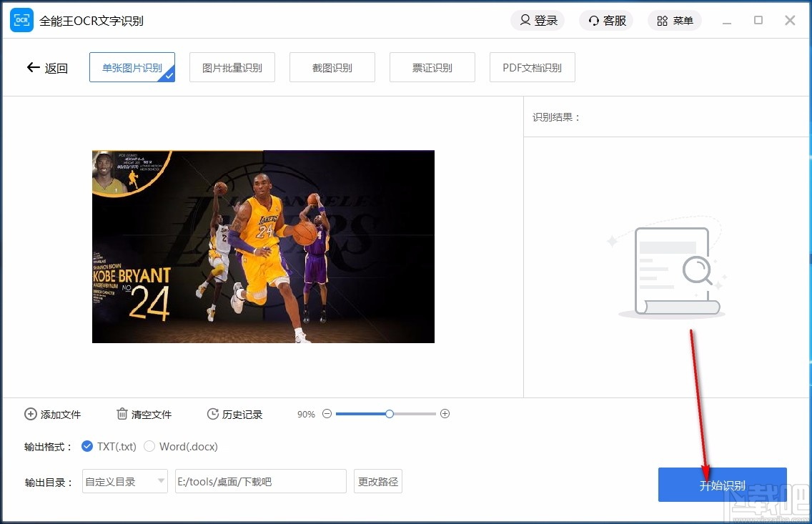Click the 清空文件 trash icon
Viewport: 812px width, 524px height.
point(122,414)
